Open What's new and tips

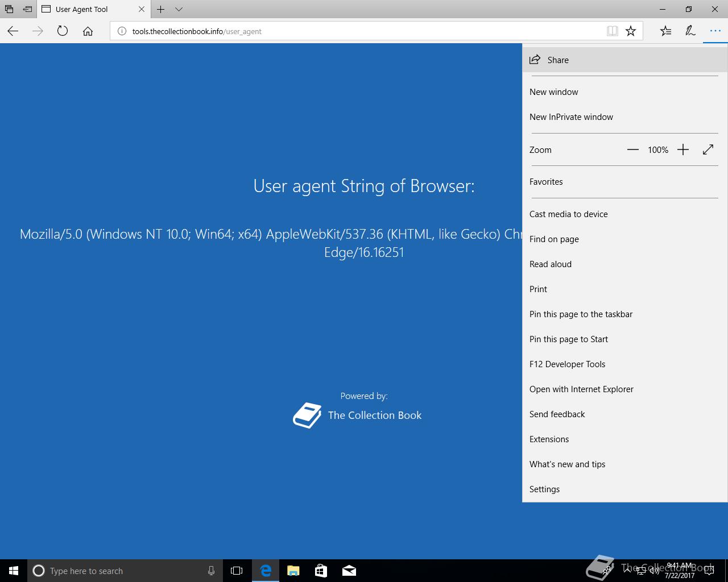click(x=624, y=464)
